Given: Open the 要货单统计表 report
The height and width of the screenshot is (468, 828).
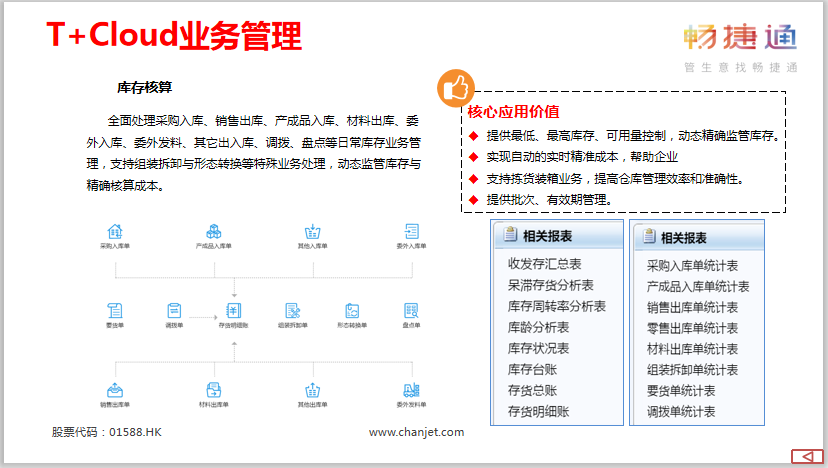Looking at the screenshot, I should pos(681,391).
